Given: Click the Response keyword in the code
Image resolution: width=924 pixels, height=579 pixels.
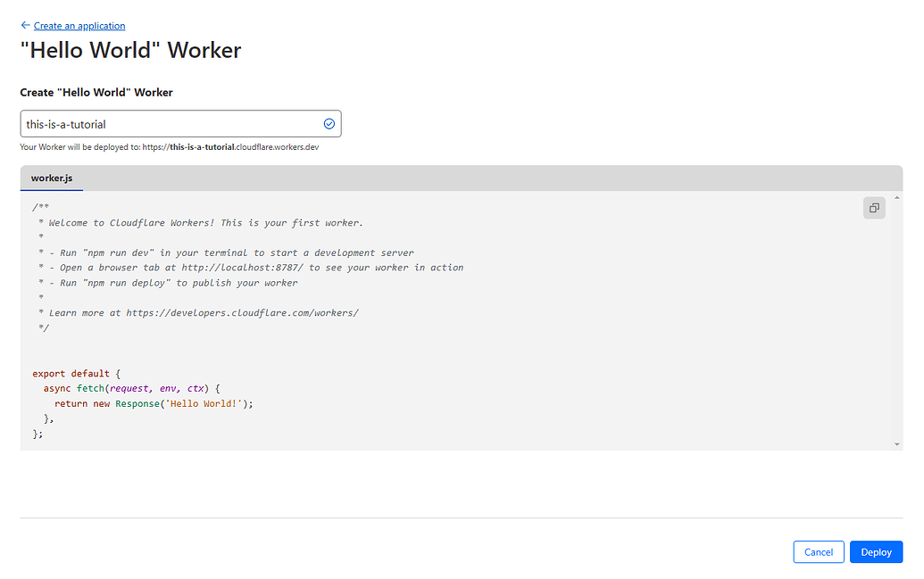Looking at the screenshot, I should (x=137, y=403).
